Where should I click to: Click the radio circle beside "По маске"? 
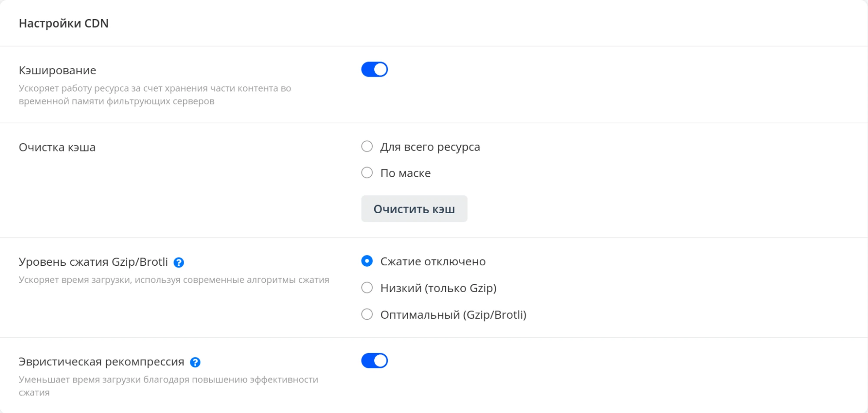click(367, 173)
